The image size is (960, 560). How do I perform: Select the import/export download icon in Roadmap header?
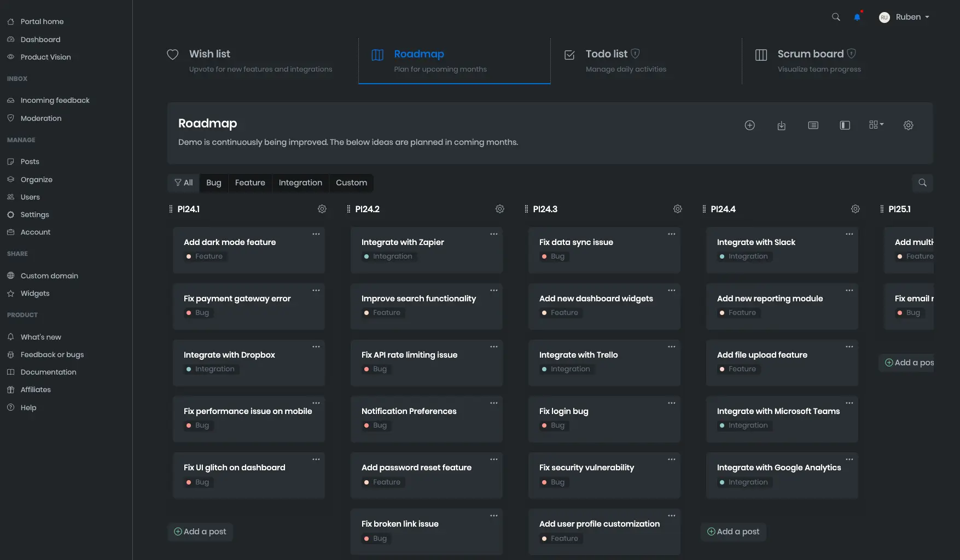(781, 125)
